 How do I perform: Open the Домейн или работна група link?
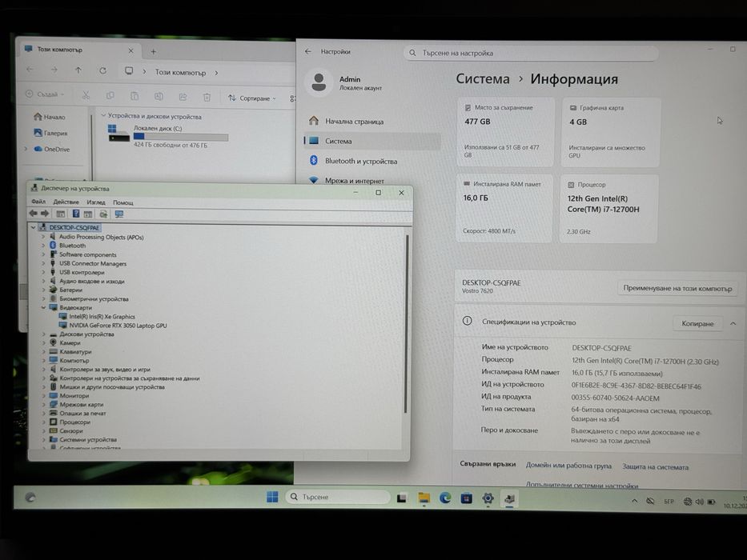coord(568,466)
